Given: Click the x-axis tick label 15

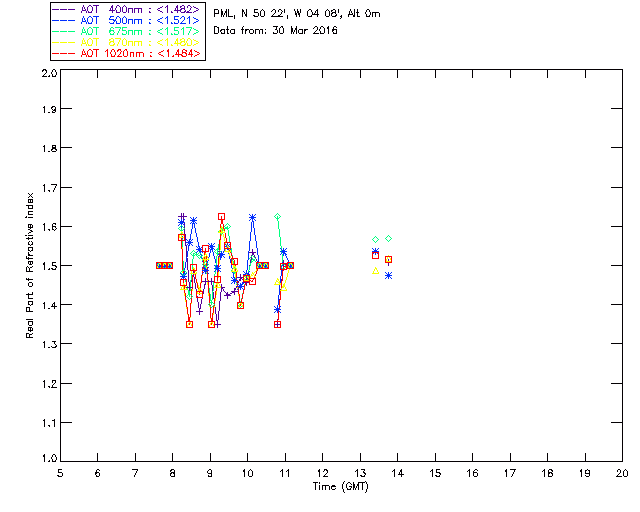Looking at the screenshot, I should pyautogui.click(x=435, y=474).
